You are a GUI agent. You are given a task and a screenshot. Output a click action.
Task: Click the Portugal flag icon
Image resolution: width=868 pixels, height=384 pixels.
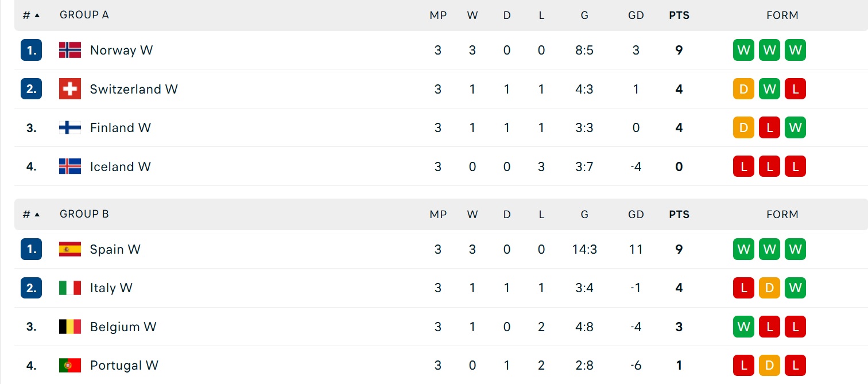click(x=70, y=366)
